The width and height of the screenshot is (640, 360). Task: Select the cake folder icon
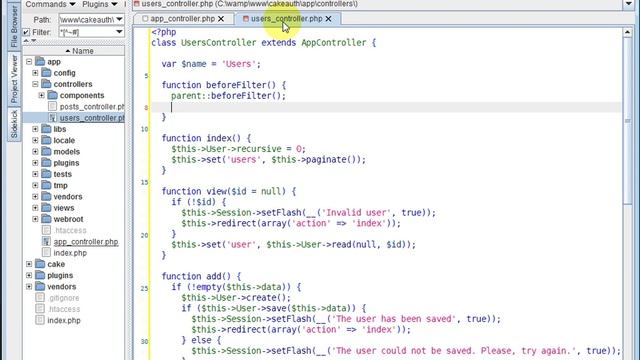(x=40, y=264)
